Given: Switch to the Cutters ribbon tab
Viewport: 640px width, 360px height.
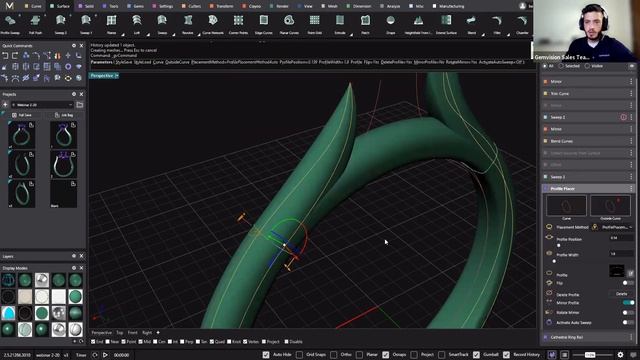Looking at the screenshot, I should (x=191, y=6).
